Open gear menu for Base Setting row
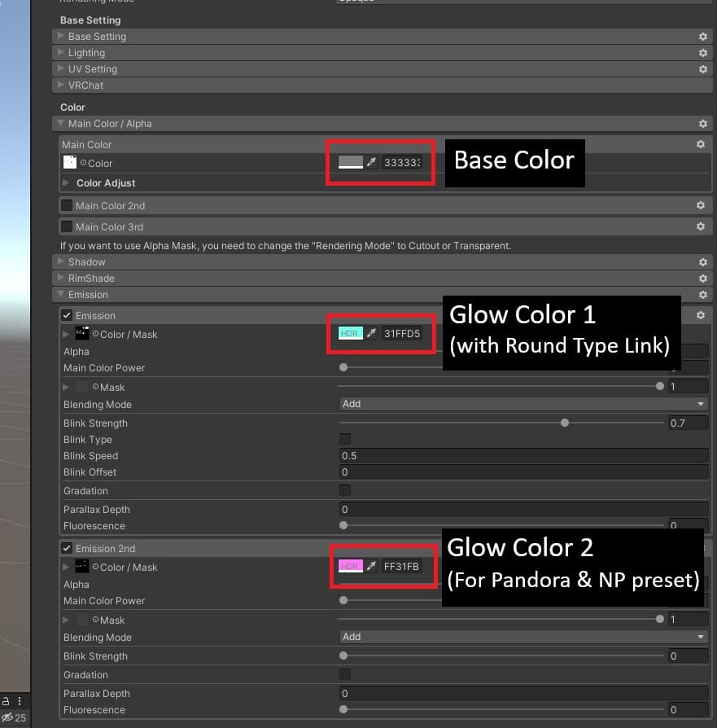This screenshot has width=717, height=728. coord(703,36)
